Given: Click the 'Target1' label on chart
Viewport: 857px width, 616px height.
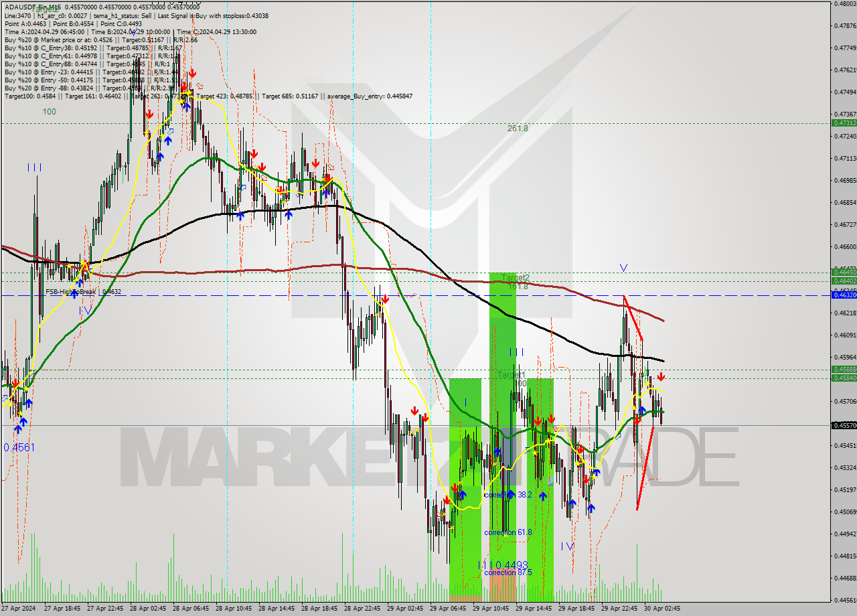Looking at the screenshot, I should (x=511, y=375).
